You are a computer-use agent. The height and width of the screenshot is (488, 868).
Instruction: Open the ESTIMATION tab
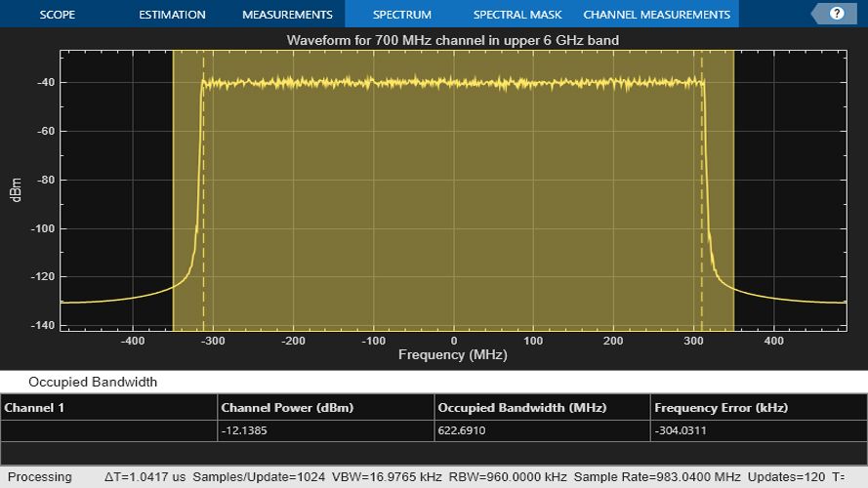tap(172, 15)
